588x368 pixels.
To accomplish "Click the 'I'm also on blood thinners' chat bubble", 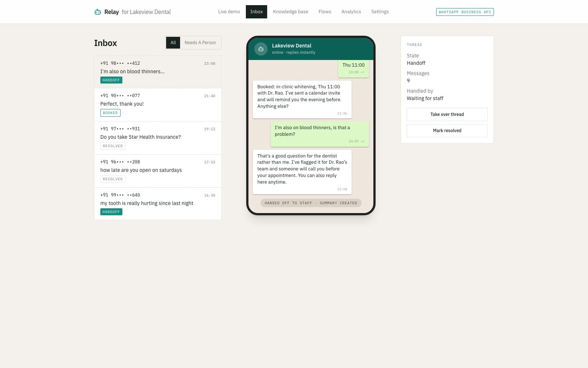I will pos(320,134).
